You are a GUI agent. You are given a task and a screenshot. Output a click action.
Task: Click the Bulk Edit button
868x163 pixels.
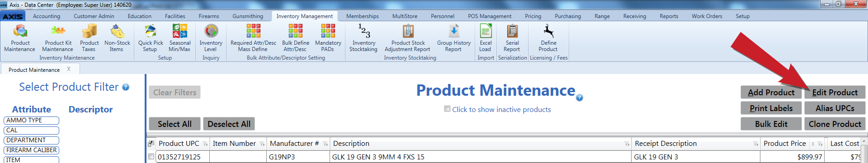[771, 124]
